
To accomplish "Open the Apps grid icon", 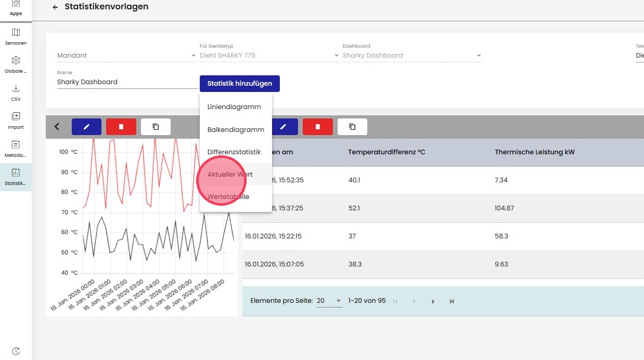I will [16, 6].
